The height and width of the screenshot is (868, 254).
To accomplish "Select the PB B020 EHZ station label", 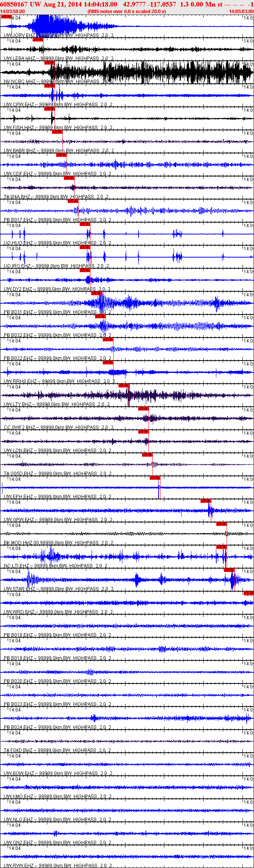I will (x=19, y=681).
